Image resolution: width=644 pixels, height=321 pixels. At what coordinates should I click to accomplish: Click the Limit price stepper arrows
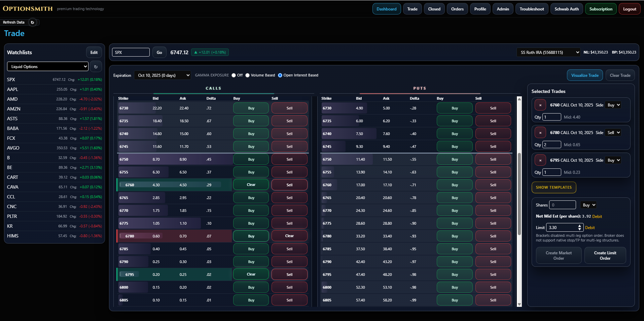click(x=579, y=228)
